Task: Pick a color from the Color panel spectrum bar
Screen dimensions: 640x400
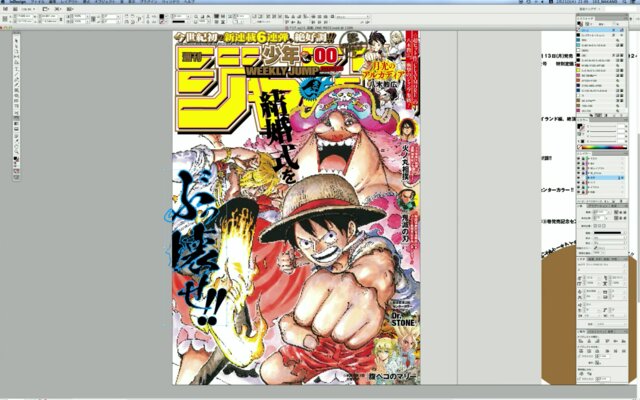Action: click(x=603, y=147)
